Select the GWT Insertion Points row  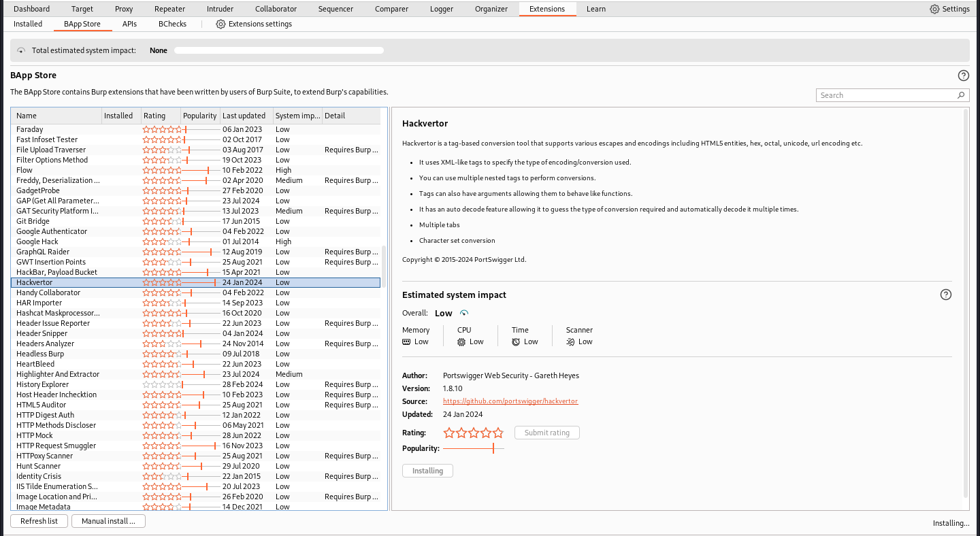196,262
